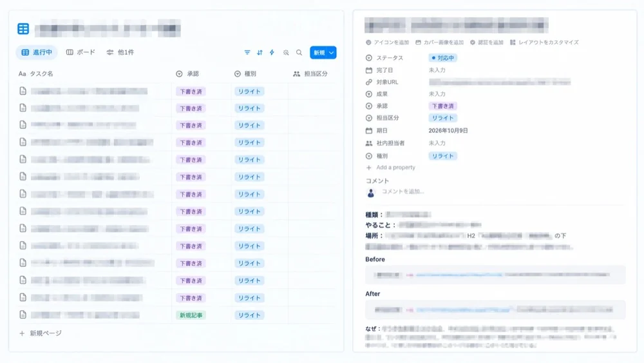644x363 pixels.
Task: Open the 2026年10月9日 date value
Action: 448,131
